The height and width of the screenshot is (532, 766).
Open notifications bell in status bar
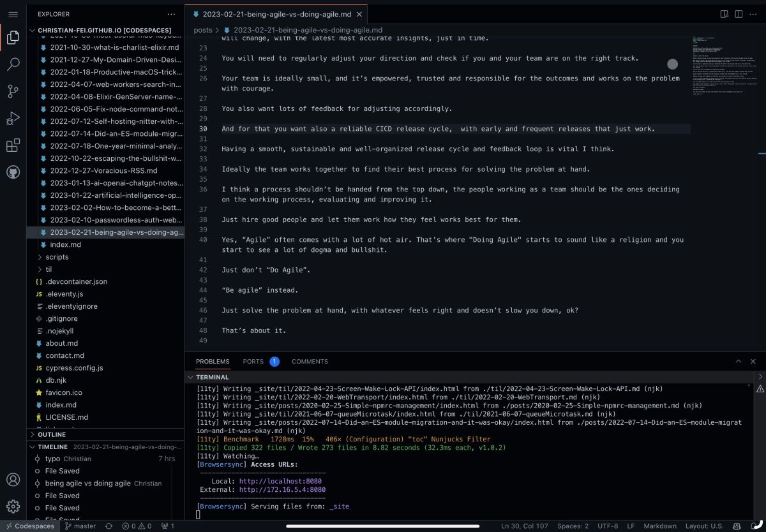coord(755,526)
